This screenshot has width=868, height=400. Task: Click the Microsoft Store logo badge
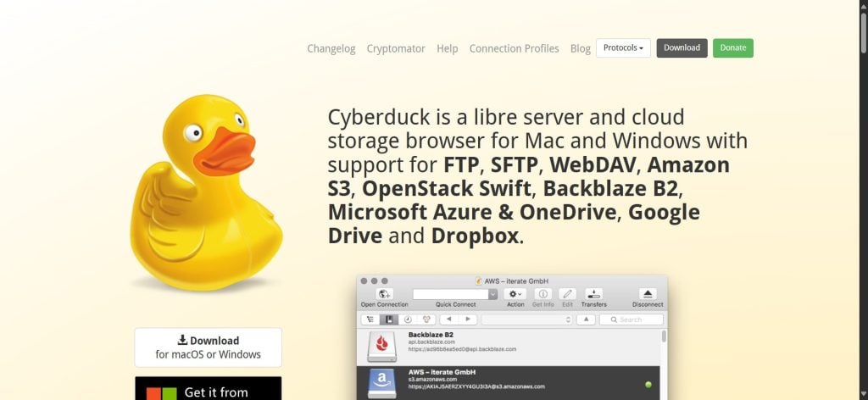[162, 393]
